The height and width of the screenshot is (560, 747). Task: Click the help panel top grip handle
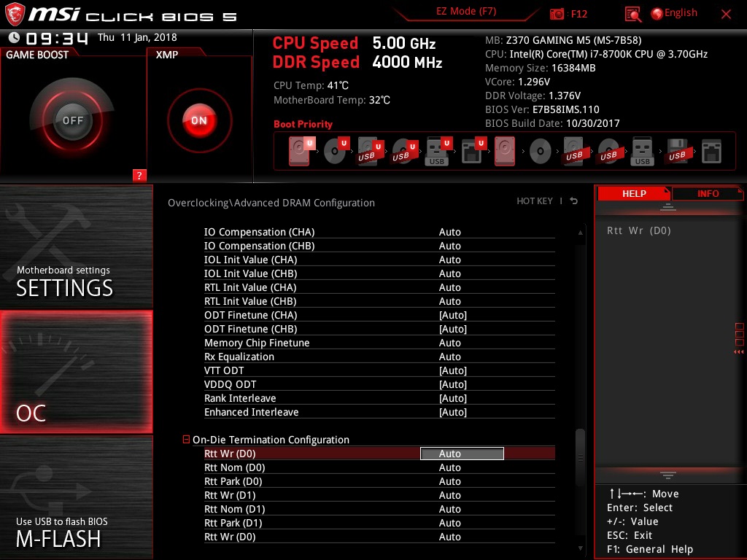tap(668, 206)
